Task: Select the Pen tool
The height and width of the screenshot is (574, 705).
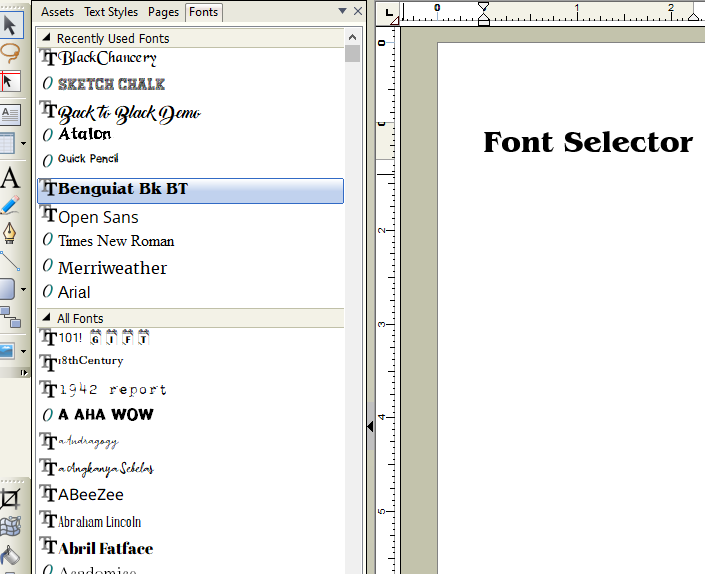Action: coord(10,233)
